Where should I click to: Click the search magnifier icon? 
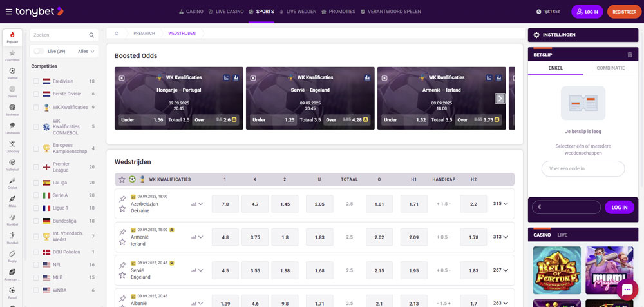91,35
